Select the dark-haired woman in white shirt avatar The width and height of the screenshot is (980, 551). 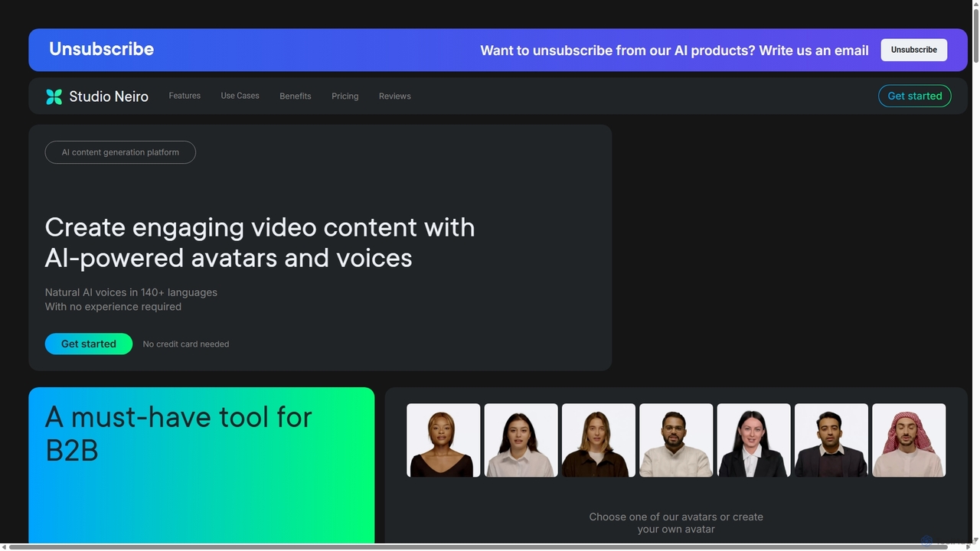point(521,441)
